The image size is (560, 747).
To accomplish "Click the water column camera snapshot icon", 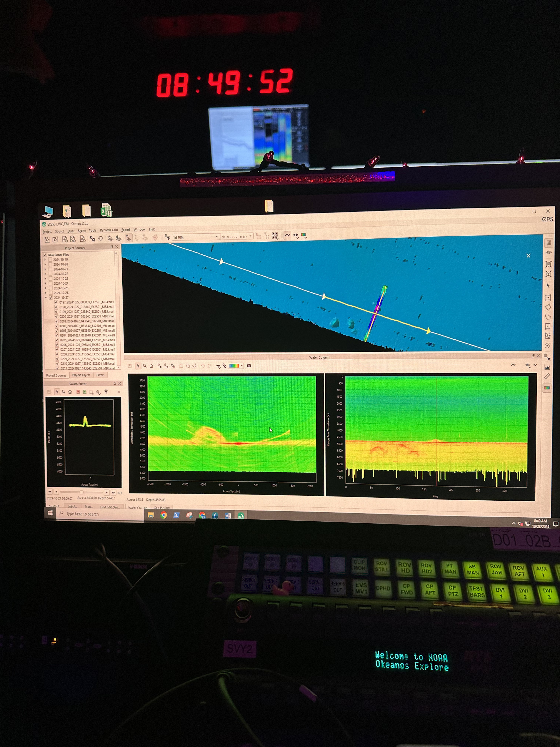I will (x=249, y=366).
